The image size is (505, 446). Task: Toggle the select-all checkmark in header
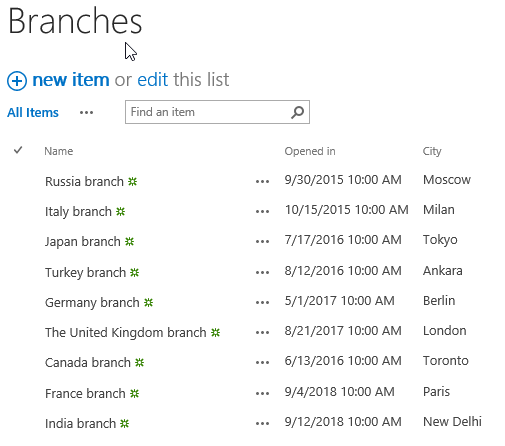(x=18, y=150)
